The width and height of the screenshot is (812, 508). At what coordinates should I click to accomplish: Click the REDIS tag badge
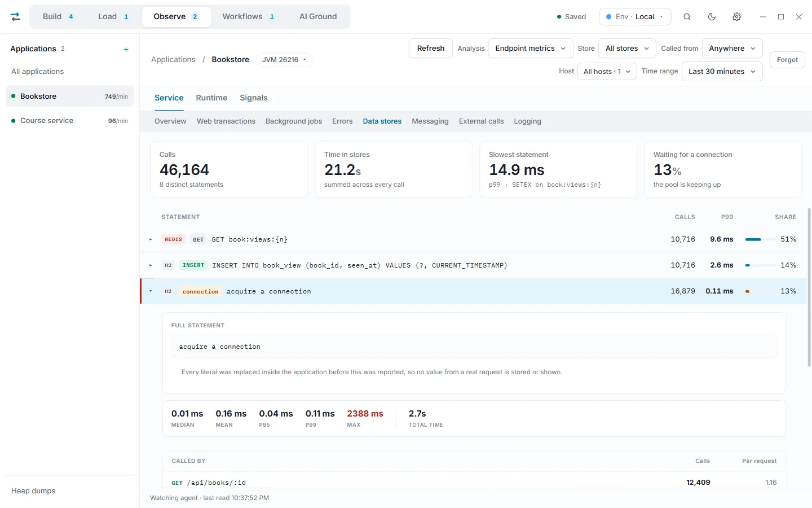[x=173, y=239]
